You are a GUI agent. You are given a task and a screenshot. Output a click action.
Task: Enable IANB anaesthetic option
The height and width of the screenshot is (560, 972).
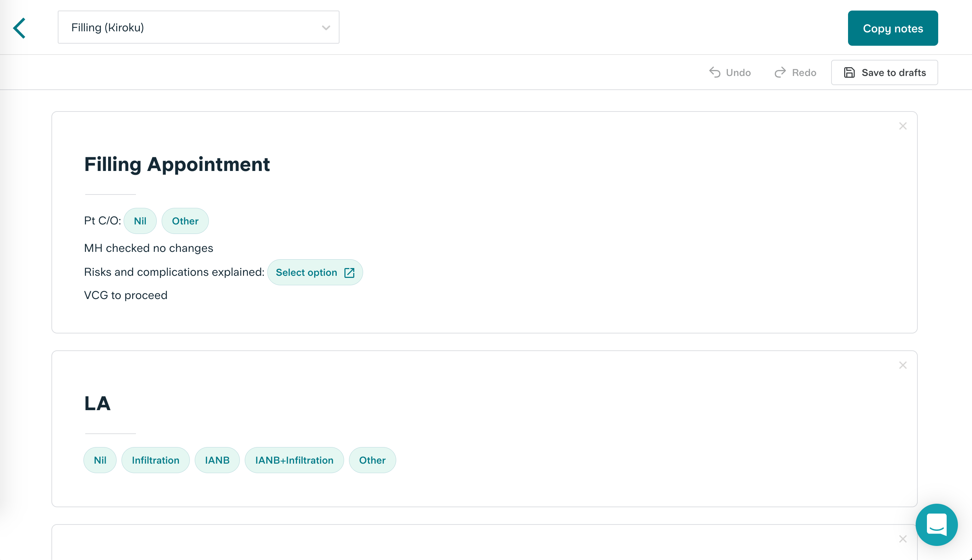tap(217, 460)
